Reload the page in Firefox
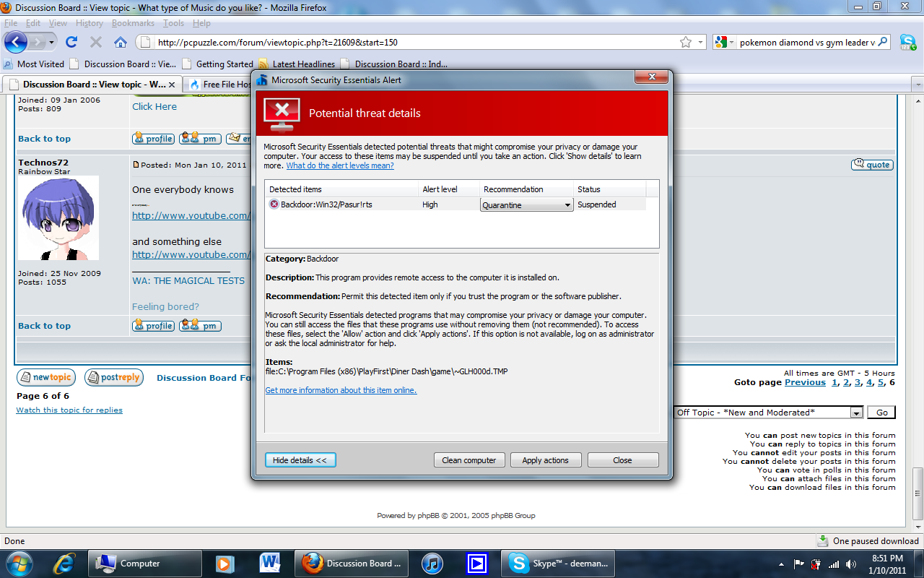 point(71,42)
